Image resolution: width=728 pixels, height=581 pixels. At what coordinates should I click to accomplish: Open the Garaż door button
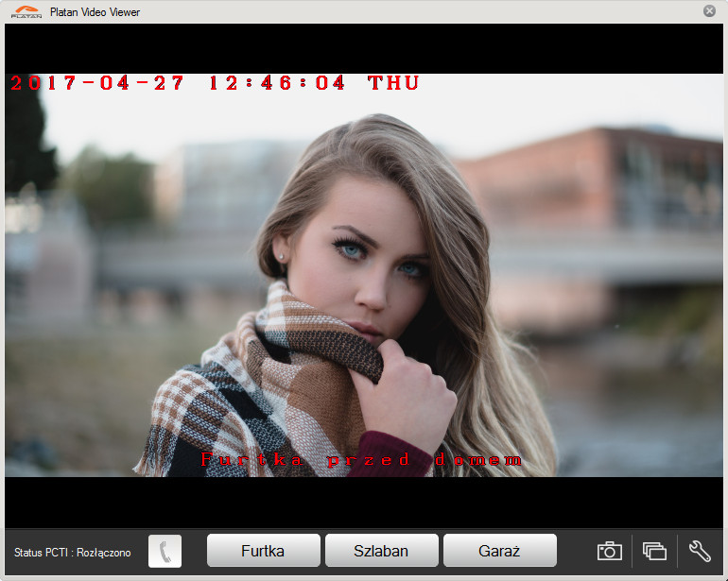(499, 551)
